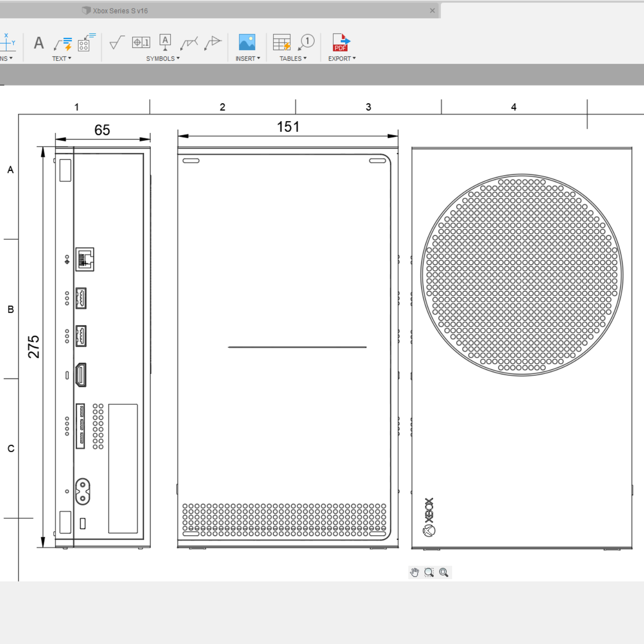Click column zone label 4
The height and width of the screenshot is (644, 644).
[x=514, y=107]
